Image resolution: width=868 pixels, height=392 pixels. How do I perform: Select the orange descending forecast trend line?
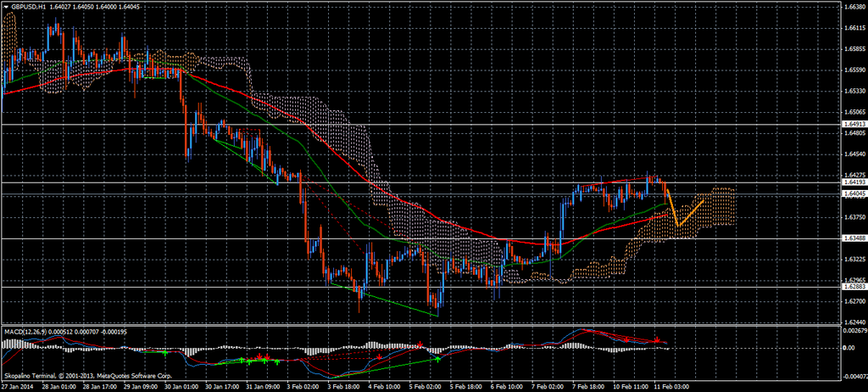point(672,208)
